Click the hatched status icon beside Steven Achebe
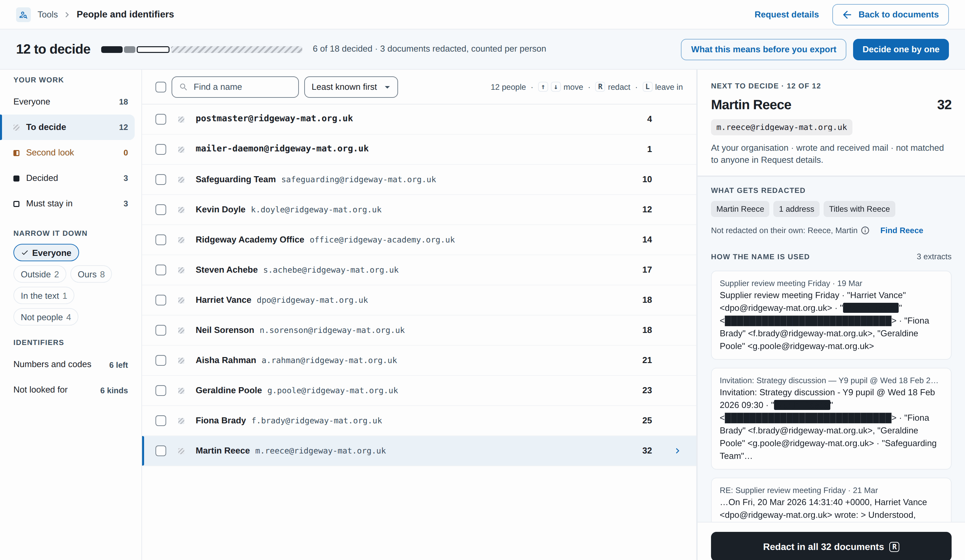The image size is (965, 560). (181, 270)
